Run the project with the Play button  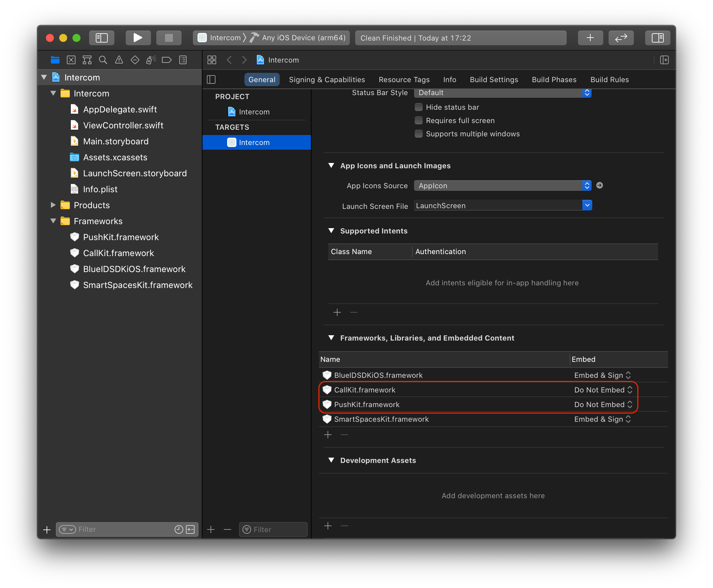coord(138,38)
